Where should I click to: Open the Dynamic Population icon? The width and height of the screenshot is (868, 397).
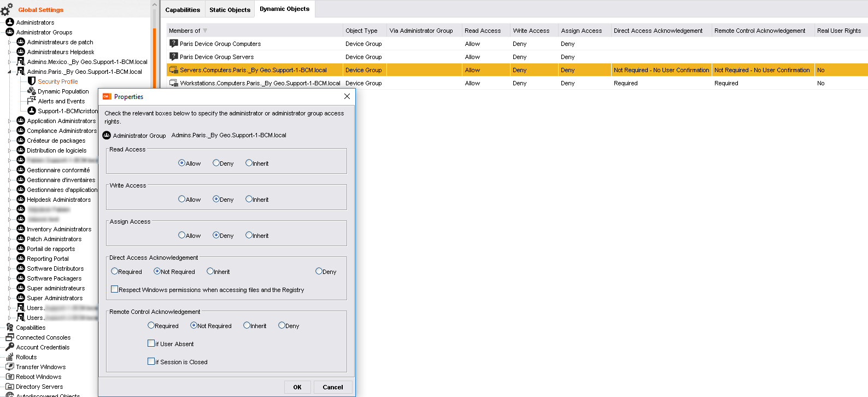[x=32, y=91]
